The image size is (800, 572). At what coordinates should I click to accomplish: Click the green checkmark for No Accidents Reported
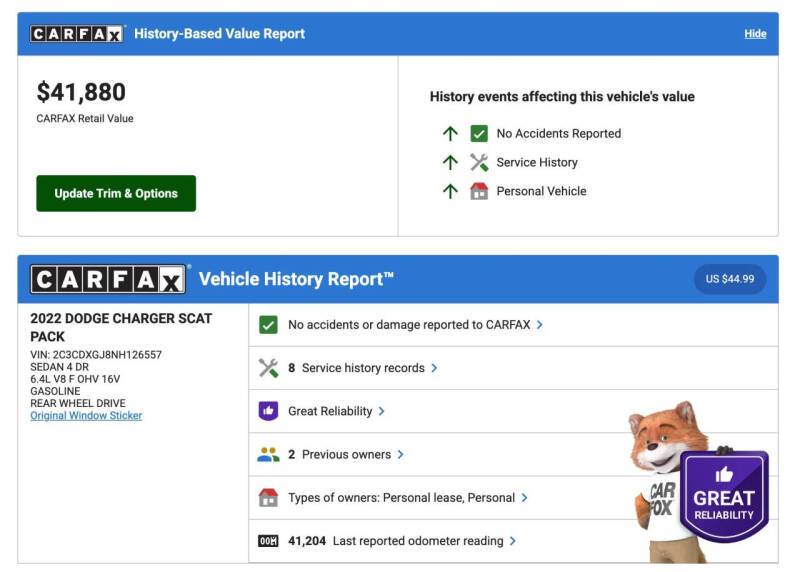tap(479, 133)
